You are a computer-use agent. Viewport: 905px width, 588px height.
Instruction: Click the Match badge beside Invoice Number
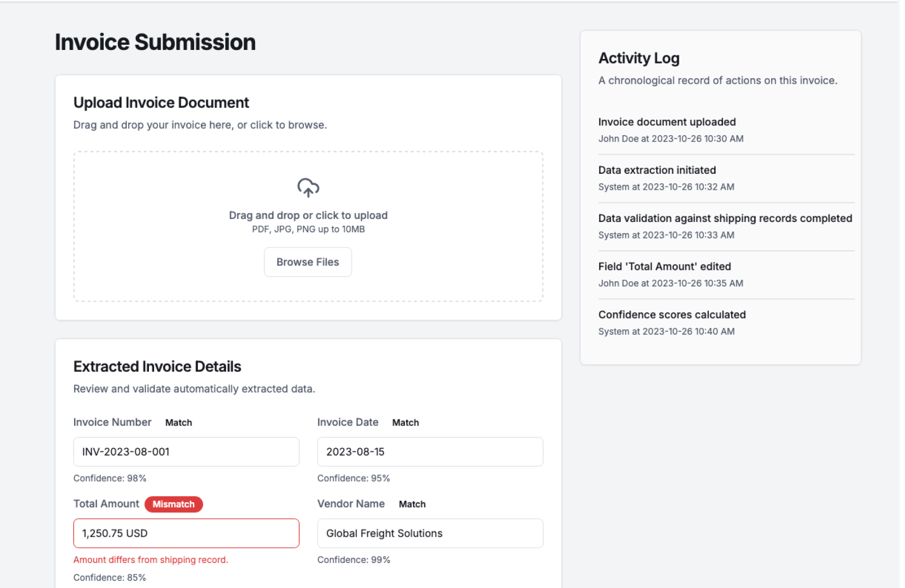point(178,423)
